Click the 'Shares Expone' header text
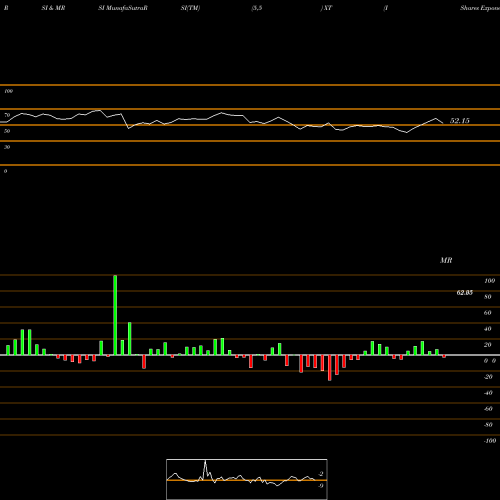Screen dimensions: 500x500 (x=480, y=8)
